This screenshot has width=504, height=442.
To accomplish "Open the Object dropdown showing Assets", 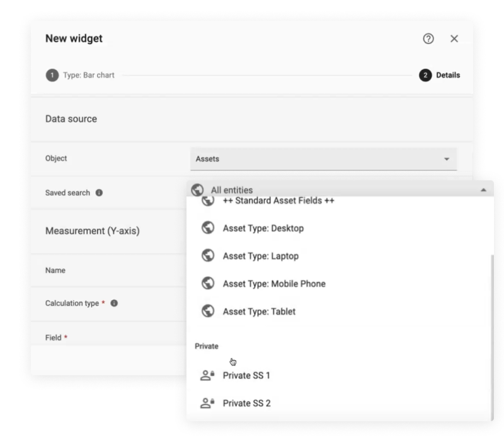I will click(323, 159).
